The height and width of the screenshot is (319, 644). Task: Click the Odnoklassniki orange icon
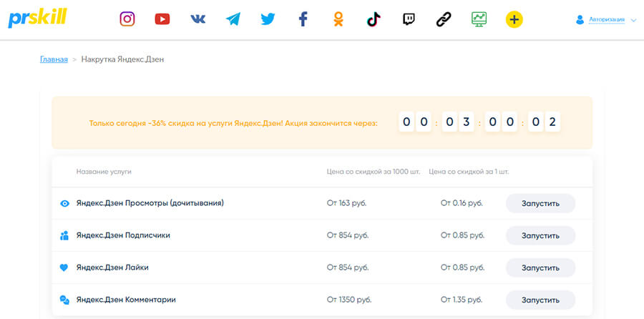(x=338, y=19)
